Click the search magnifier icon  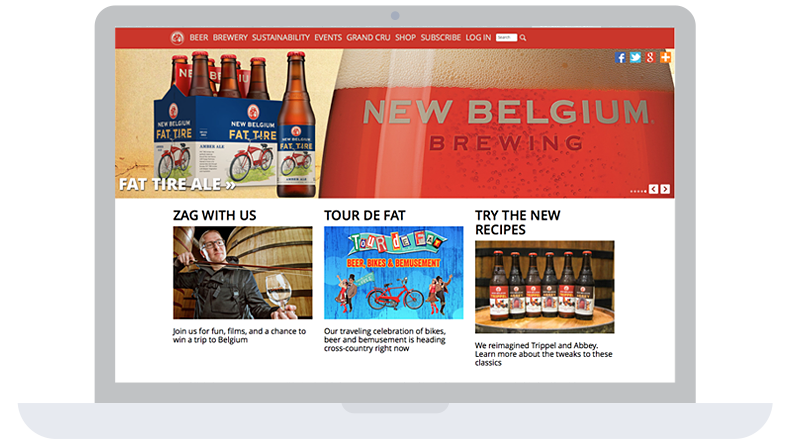(523, 38)
